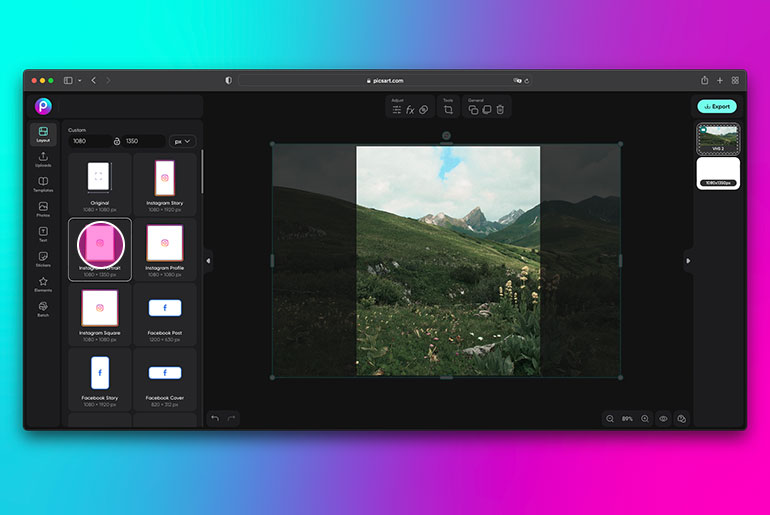Screen dimensions: 770x515
Task: Open the Batch tool
Action: click(43, 309)
